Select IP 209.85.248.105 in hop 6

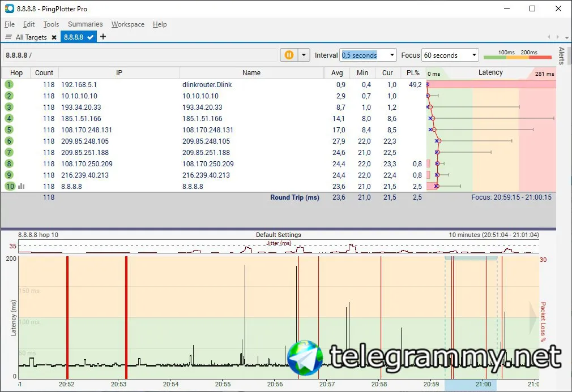pyautogui.click(x=85, y=141)
